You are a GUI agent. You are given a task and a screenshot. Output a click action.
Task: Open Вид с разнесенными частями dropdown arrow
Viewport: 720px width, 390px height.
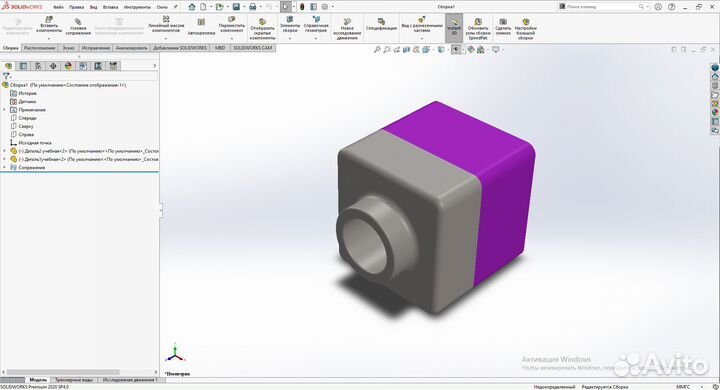(x=422, y=39)
